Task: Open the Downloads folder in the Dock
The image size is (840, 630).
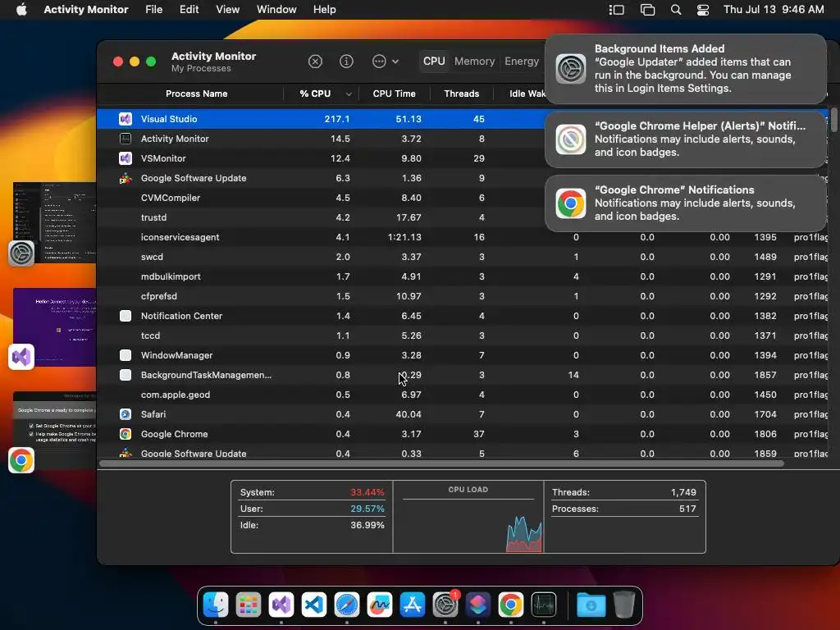Action: point(591,605)
